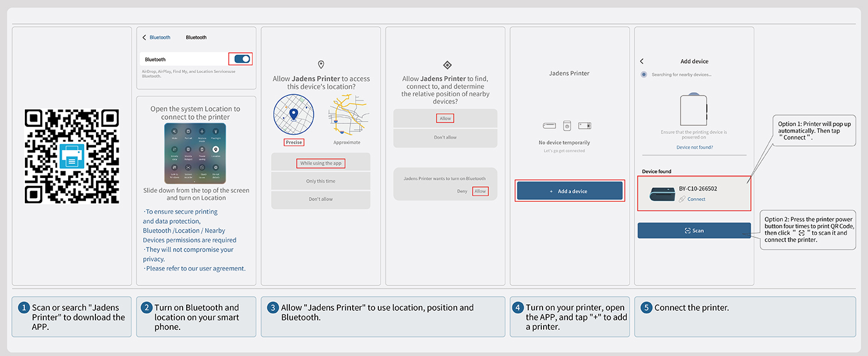Allow Jadens Printer to turn on Bluetooth

(x=480, y=191)
